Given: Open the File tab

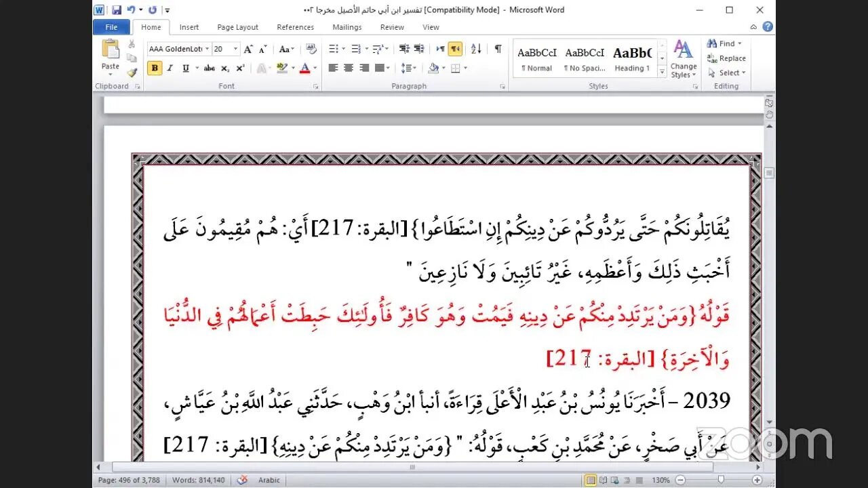Looking at the screenshot, I should [x=111, y=27].
